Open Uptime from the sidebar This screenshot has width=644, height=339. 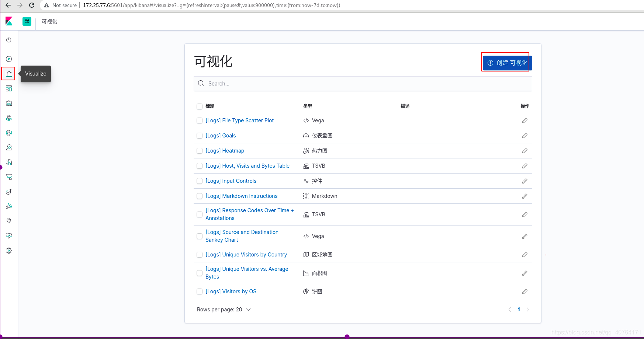pos(9,192)
